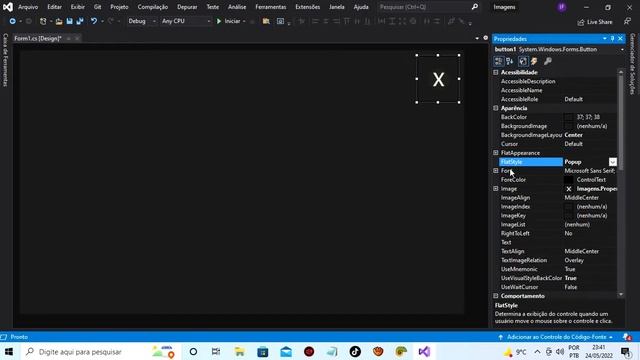Click the Live Share button
This screenshot has width=640, height=360.
595,22
